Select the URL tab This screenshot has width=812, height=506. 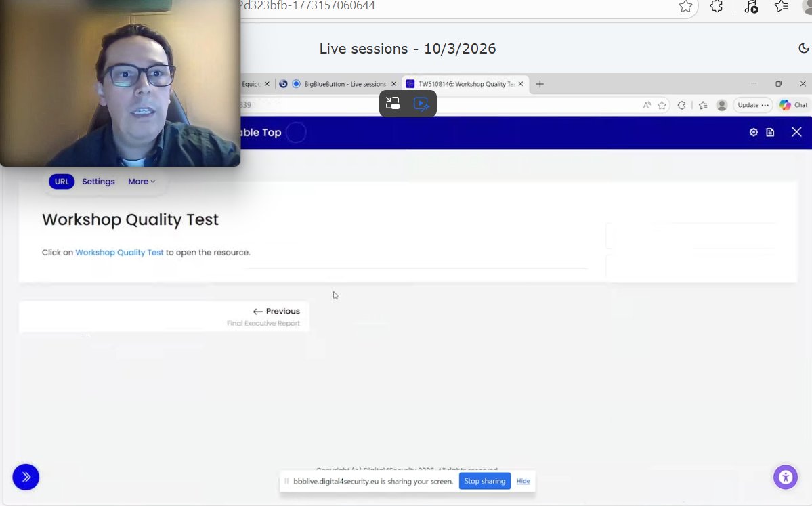[62, 182]
